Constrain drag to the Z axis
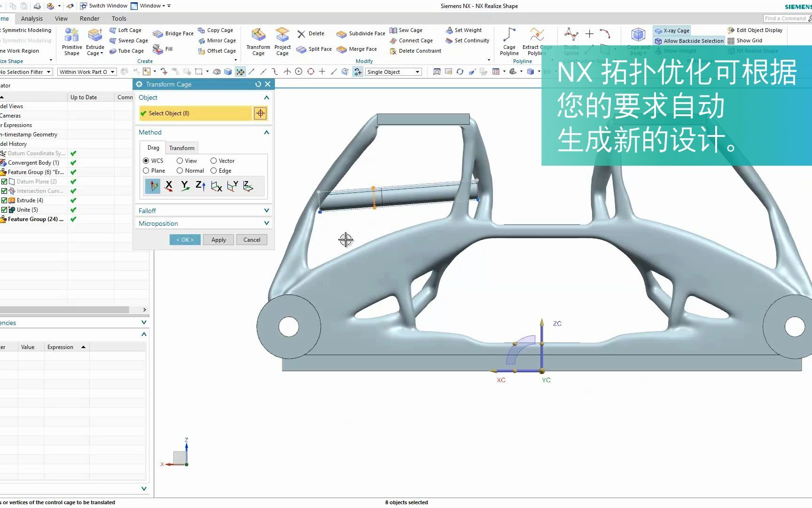Screen dimensions: 812x508 tap(200, 186)
